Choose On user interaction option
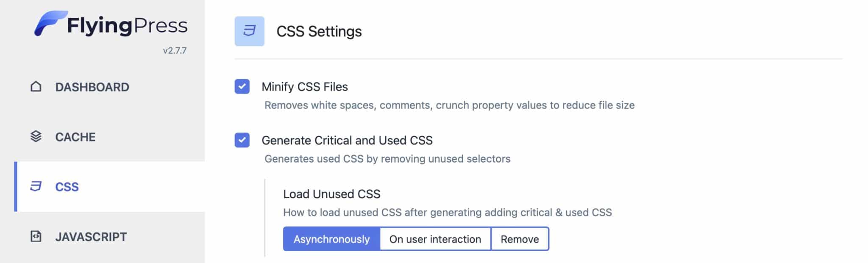 [435, 239]
